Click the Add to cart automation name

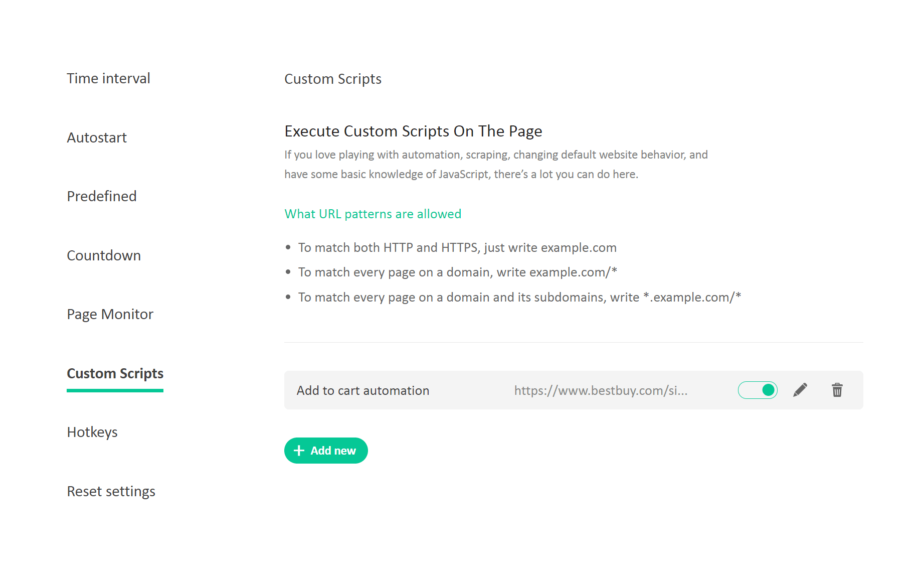click(363, 390)
